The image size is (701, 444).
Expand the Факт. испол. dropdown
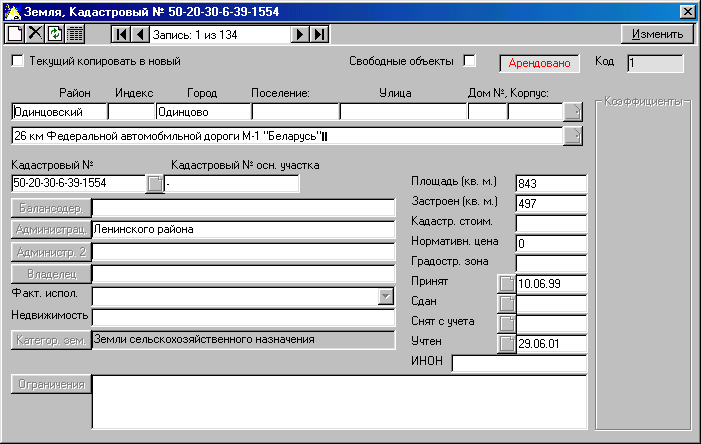coord(385,296)
